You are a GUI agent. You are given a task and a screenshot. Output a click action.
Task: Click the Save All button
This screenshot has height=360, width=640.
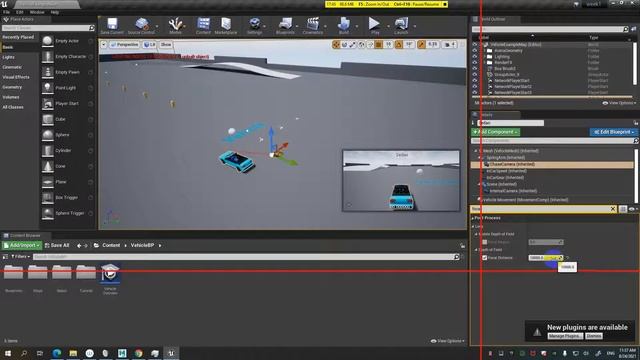pyautogui.click(x=57, y=245)
